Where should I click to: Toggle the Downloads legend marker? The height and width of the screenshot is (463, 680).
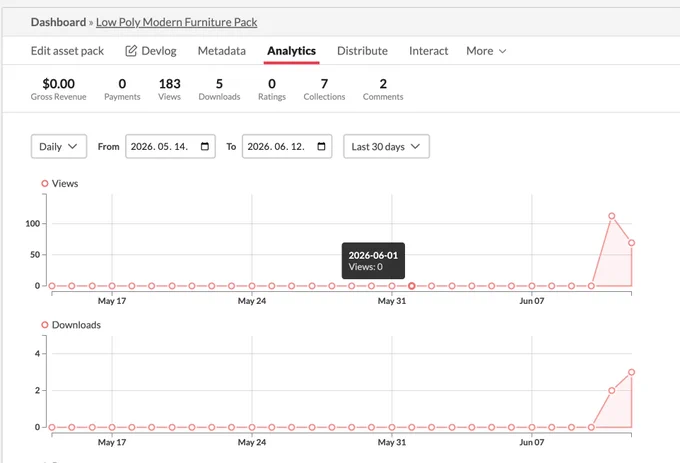click(45, 325)
